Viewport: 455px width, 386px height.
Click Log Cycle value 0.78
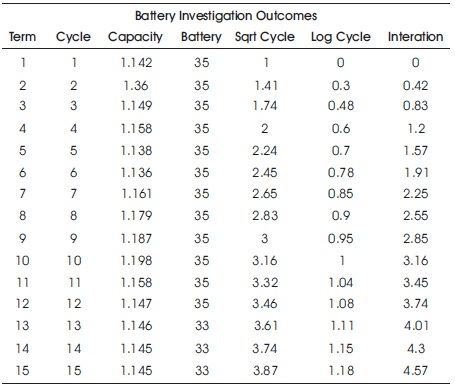coord(341,172)
